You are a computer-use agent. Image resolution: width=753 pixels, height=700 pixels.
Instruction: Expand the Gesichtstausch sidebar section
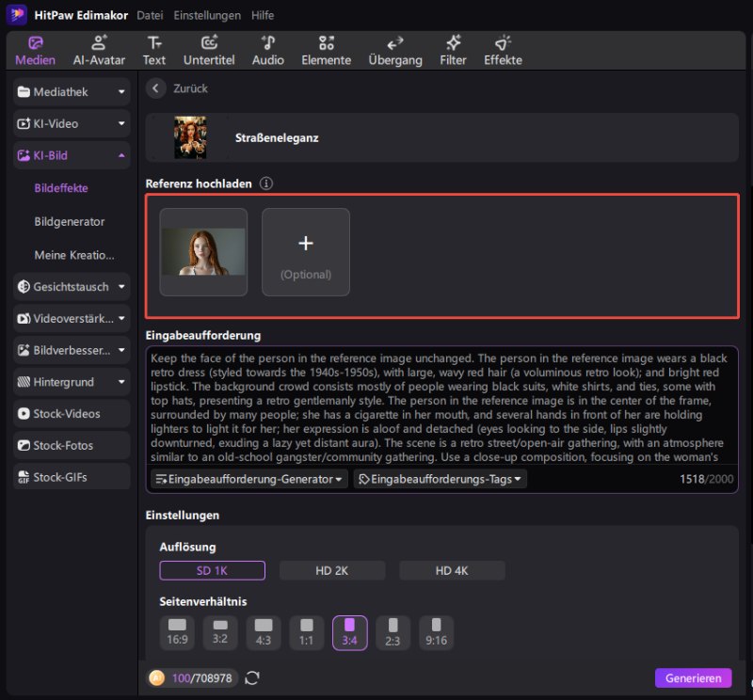pos(72,287)
